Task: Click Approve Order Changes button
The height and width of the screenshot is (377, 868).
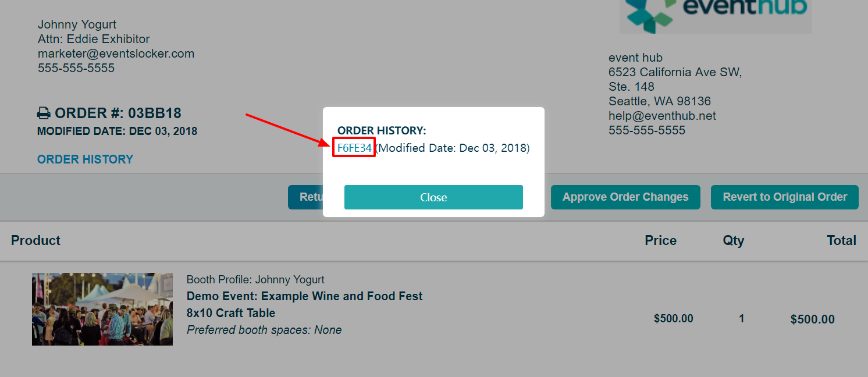Action: click(625, 197)
